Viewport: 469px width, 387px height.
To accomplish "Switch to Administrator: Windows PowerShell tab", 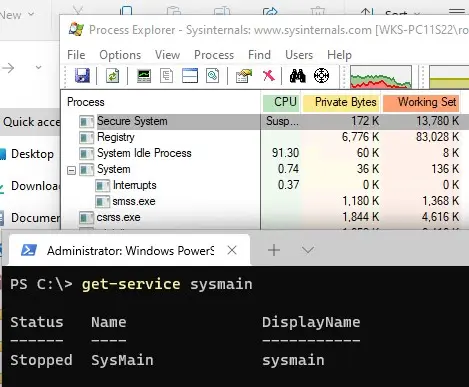I will point(129,250).
